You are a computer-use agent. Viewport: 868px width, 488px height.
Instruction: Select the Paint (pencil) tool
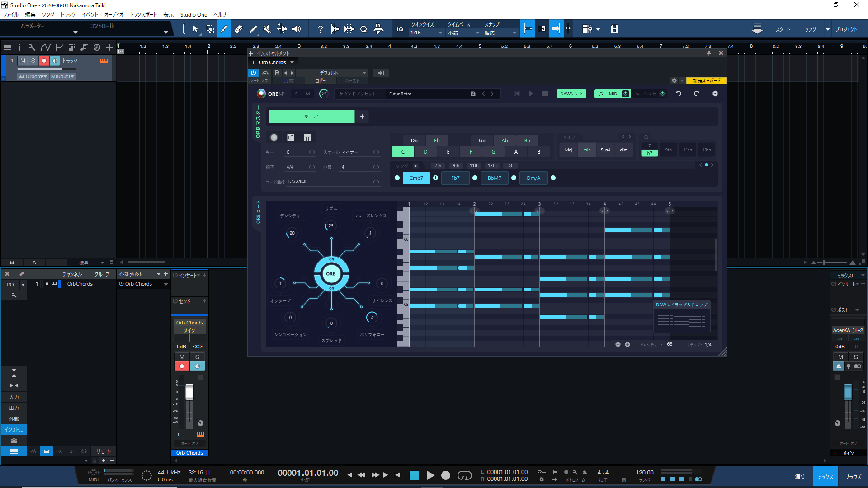(224, 29)
